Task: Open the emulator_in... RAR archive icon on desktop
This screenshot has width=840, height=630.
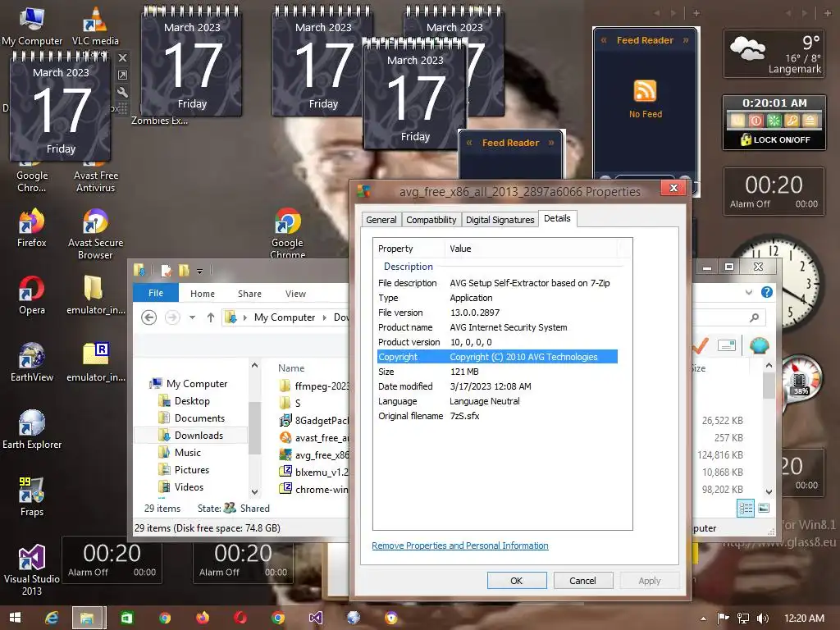Action: (95, 362)
